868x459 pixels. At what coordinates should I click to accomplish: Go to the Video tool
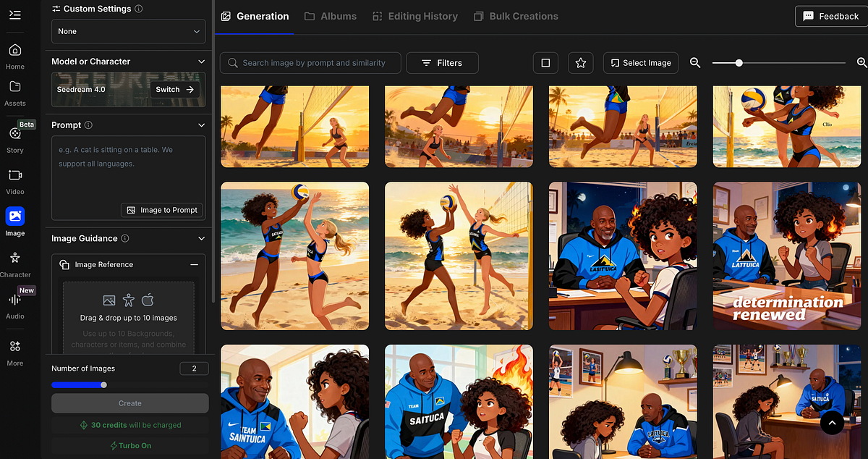pyautogui.click(x=14, y=180)
